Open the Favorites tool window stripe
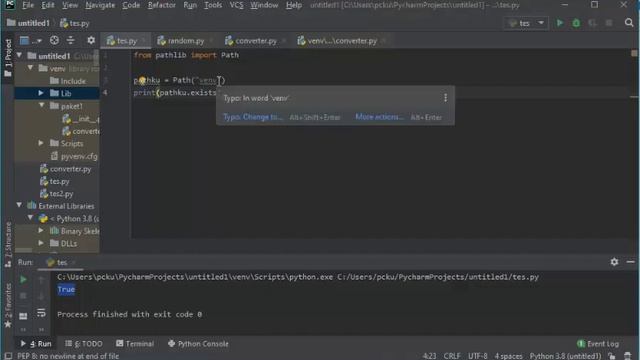This screenshot has height=360, width=640. (x=8, y=305)
